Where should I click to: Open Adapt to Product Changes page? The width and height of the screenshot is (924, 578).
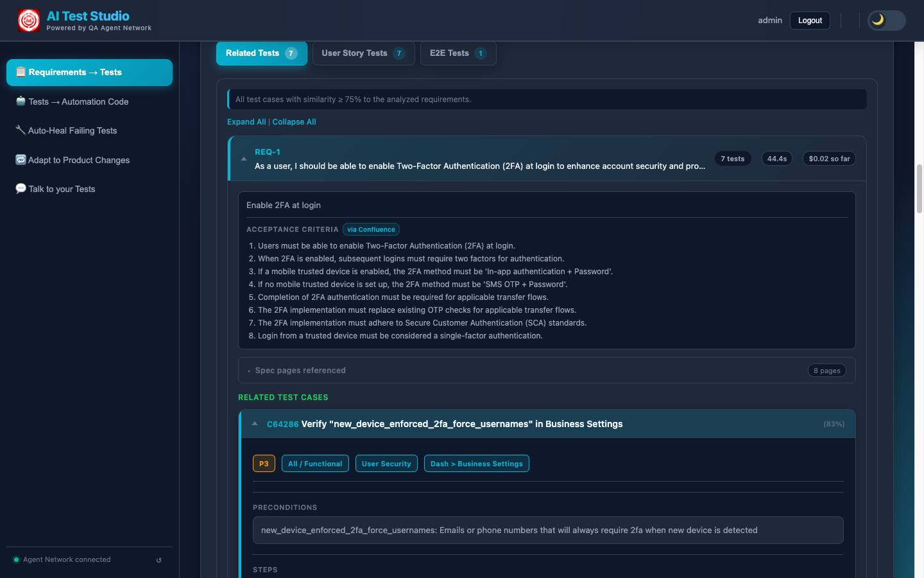[89, 160]
